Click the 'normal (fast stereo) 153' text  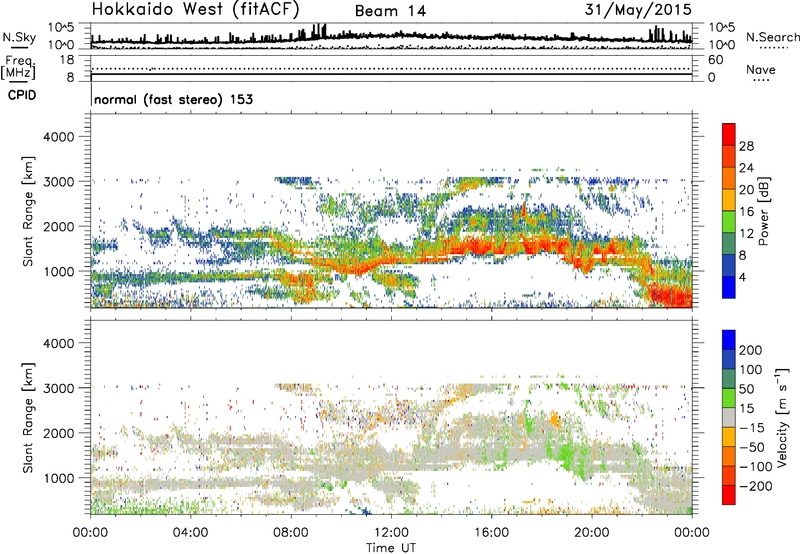point(173,99)
